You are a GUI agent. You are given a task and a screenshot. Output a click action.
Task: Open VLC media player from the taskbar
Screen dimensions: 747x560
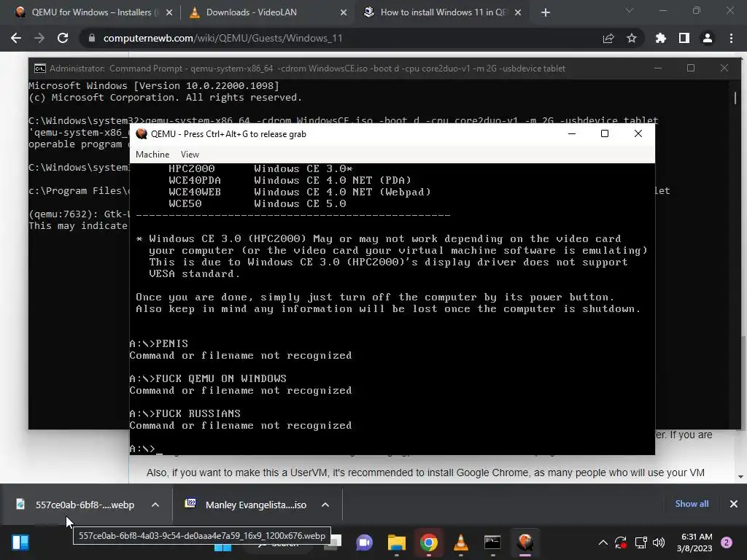461,542
